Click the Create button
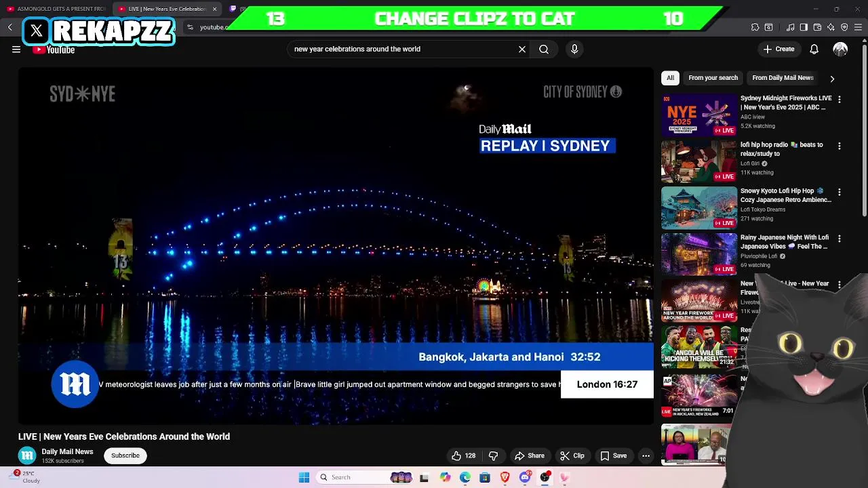 point(778,49)
